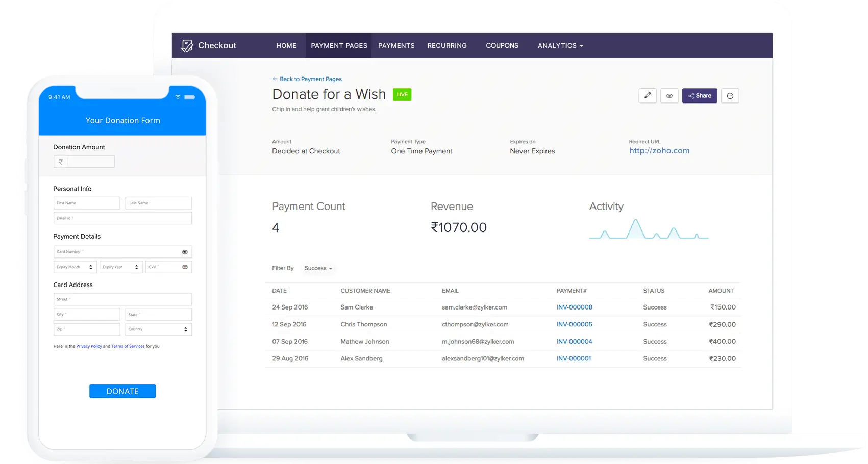This screenshot has width=868, height=464.
Task: Toggle the page preview with the eye icon
Action: coord(669,95)
